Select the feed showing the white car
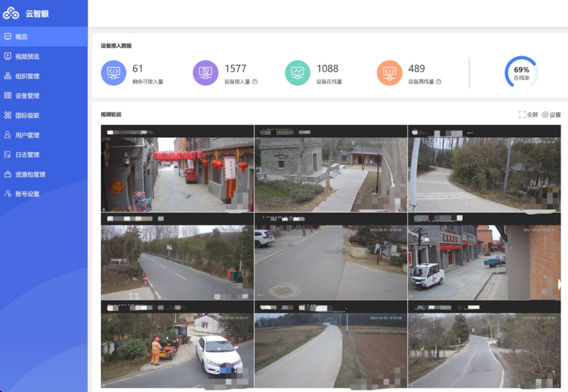 point(177,344)
